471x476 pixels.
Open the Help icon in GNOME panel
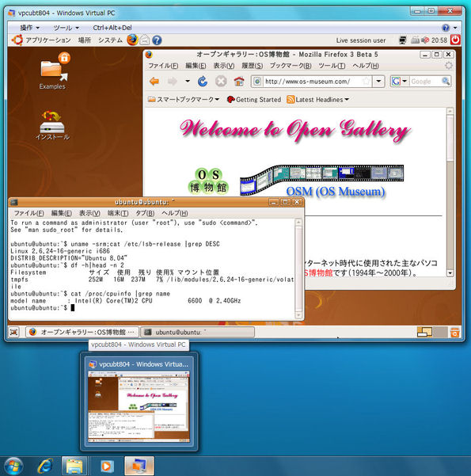point(157,40)
